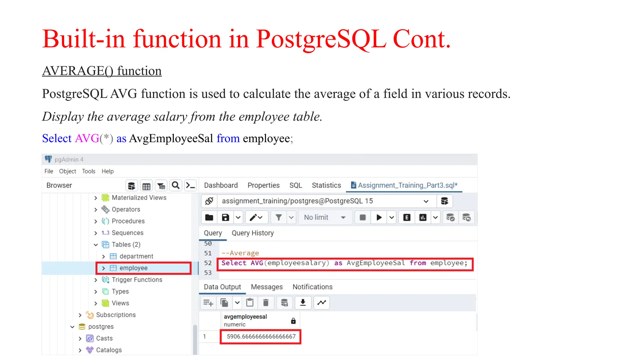Download results with the download icon

coord(303,303)
